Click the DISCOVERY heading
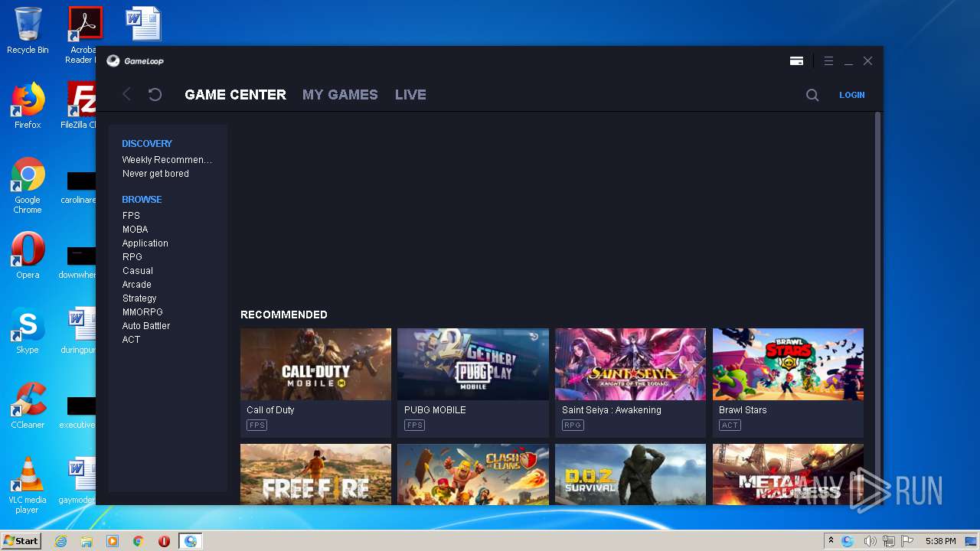This screenshot has width=980, height=551. [147, 143]
